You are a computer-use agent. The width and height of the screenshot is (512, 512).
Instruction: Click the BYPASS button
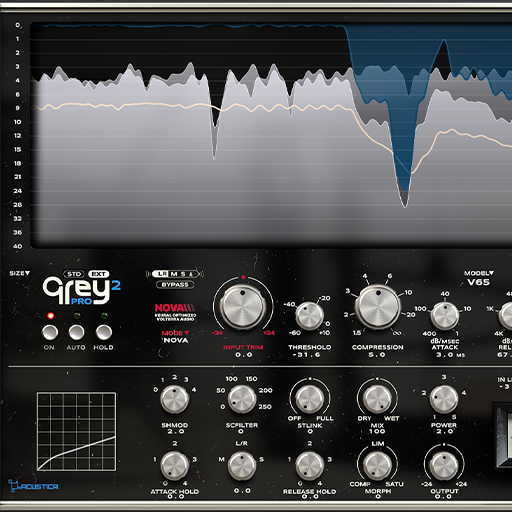(175, 285)
